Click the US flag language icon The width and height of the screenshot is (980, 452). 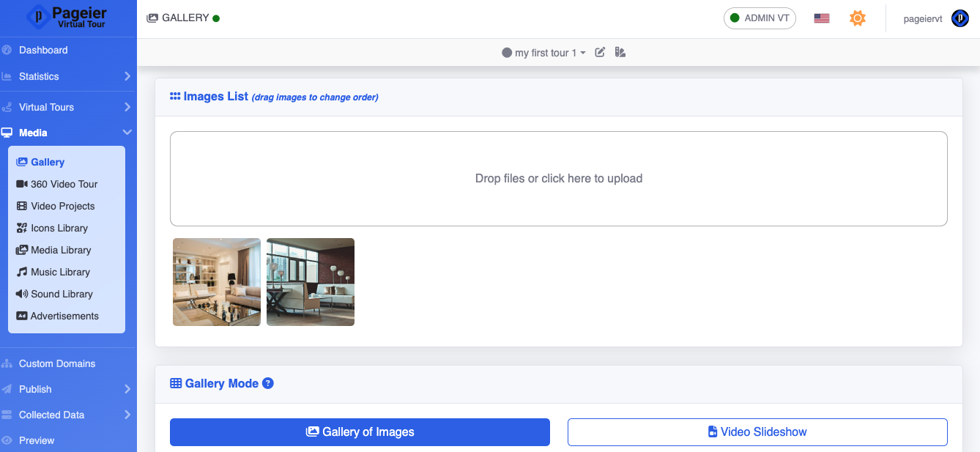click(822, 18)
